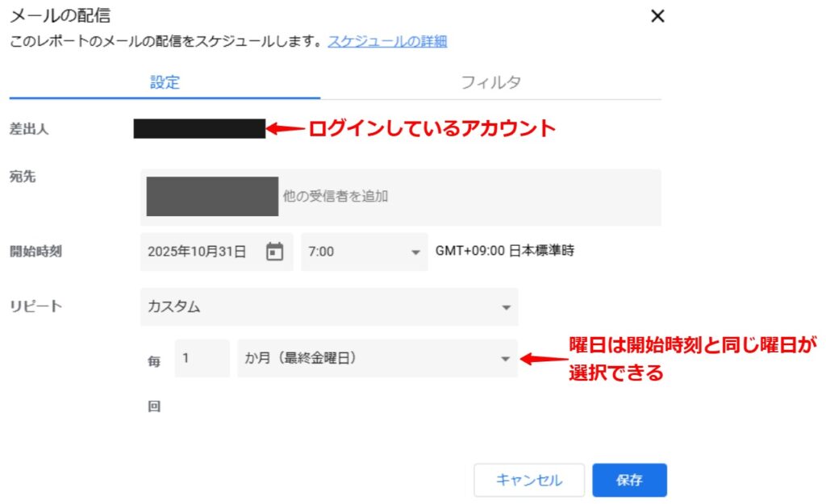Click the arrow in the か月 box
This screenshot has height=504, width=826.
[x=506, y=360]
